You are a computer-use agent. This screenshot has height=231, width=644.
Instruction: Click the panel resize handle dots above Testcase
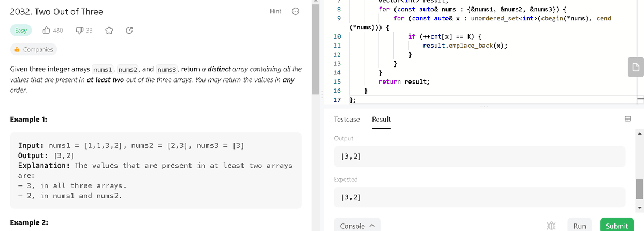[x=485, y=106]
